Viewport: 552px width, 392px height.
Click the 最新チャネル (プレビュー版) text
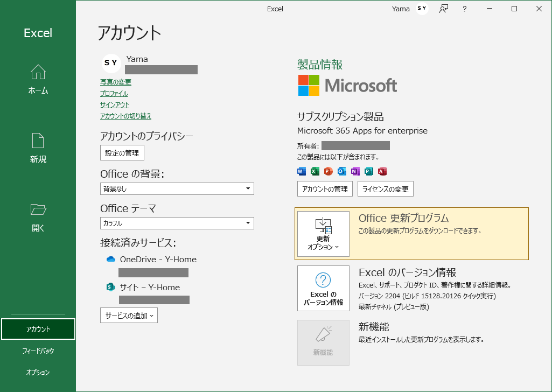(x=394, y=307)
